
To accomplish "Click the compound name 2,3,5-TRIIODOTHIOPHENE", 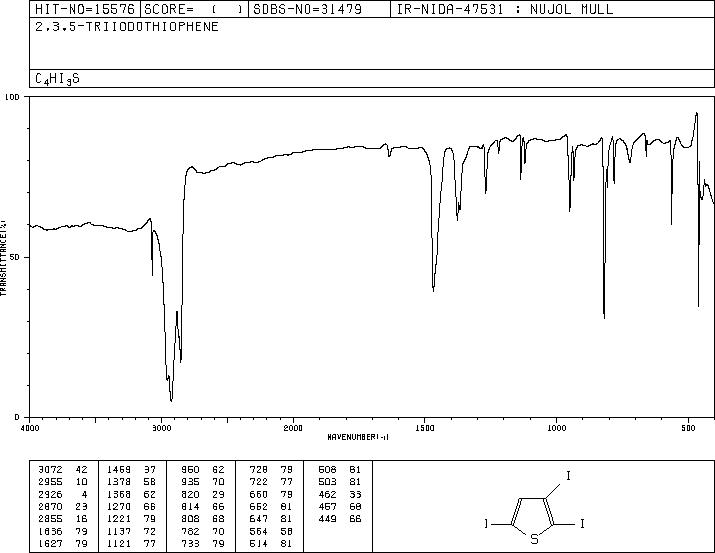I will 127,27.
